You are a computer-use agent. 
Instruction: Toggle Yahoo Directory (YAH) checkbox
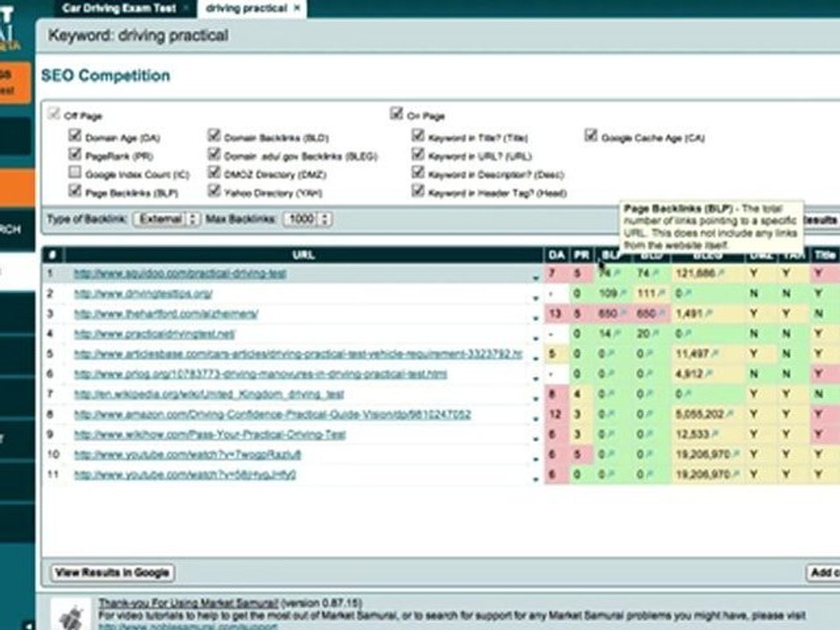pyautogui.click(x=214, y=190)
